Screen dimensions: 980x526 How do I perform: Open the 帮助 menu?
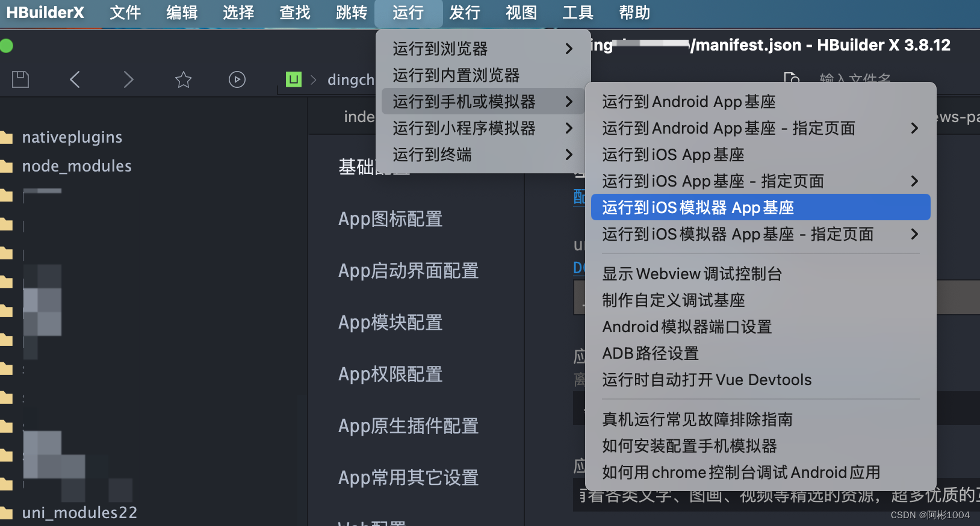point(634,13)
